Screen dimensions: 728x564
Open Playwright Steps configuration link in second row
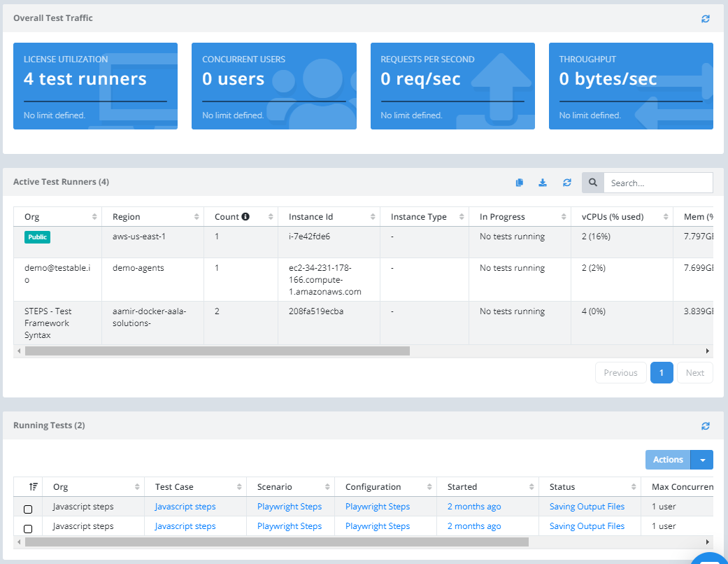pyautogui.click(x=378, y=526)
